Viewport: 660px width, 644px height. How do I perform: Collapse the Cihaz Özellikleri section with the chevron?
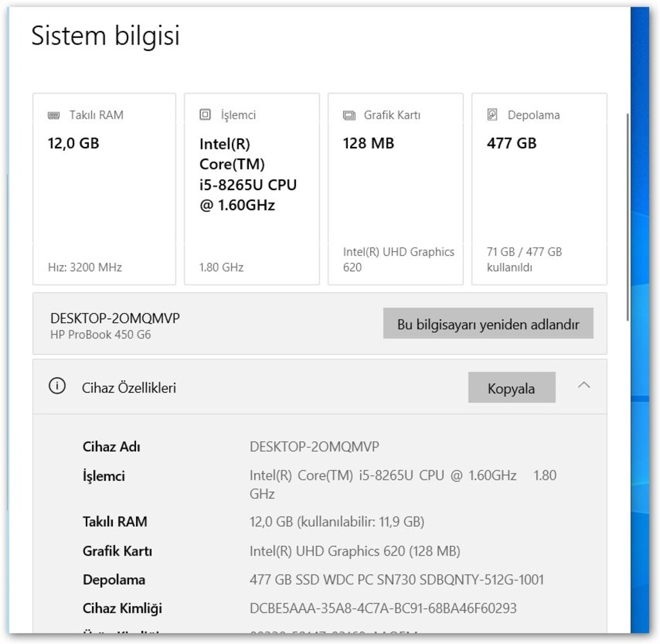tap(584, 385)
